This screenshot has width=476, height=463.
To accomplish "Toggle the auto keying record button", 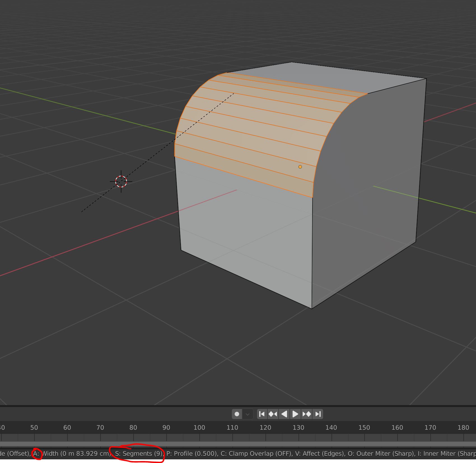I will (x=237, y=414).
